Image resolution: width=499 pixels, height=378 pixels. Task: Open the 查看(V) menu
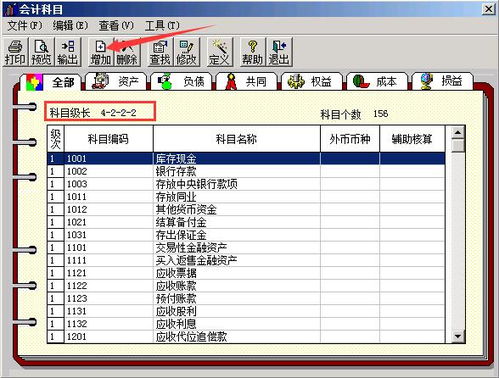[x=116, y=25]
